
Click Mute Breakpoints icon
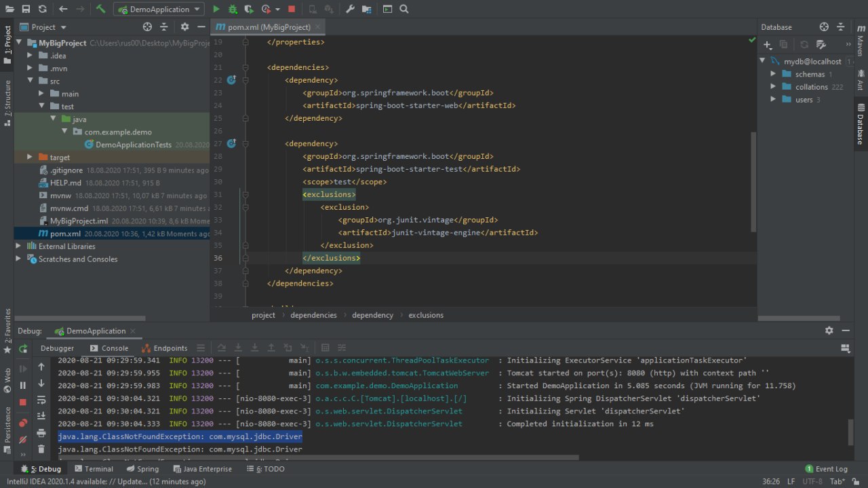pyautogui.click(x=23, y=440)
